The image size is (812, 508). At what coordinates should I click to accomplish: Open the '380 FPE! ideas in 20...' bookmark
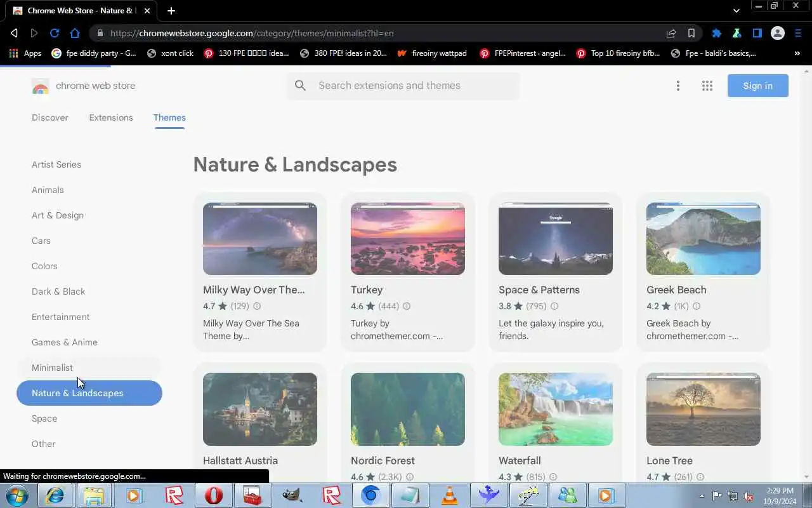(x=343, y=53)
